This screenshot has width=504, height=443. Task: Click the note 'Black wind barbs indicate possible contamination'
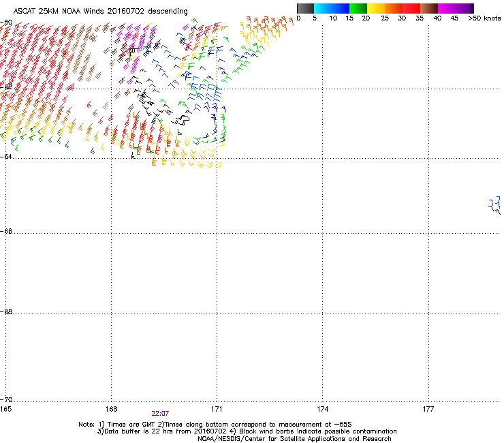click(318, 431)
